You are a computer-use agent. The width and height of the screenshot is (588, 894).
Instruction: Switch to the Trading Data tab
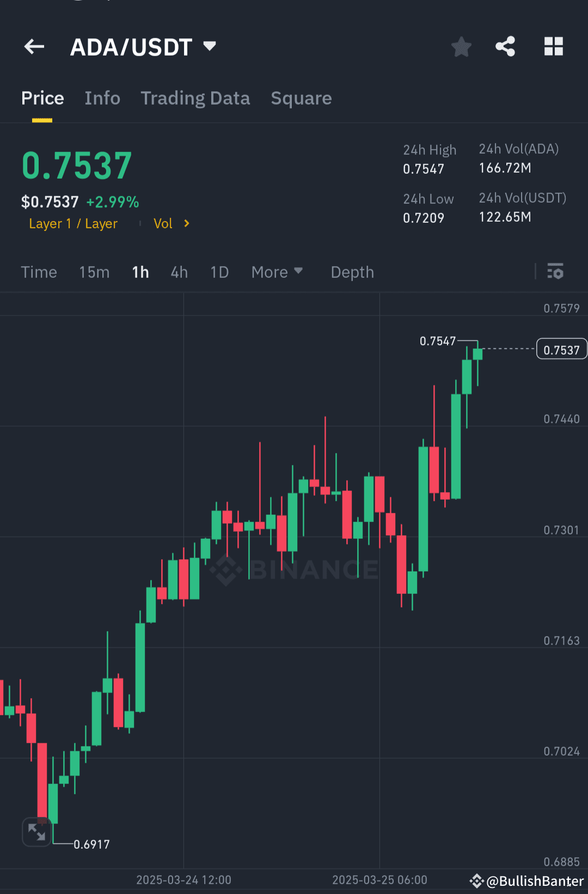point(195,98)
